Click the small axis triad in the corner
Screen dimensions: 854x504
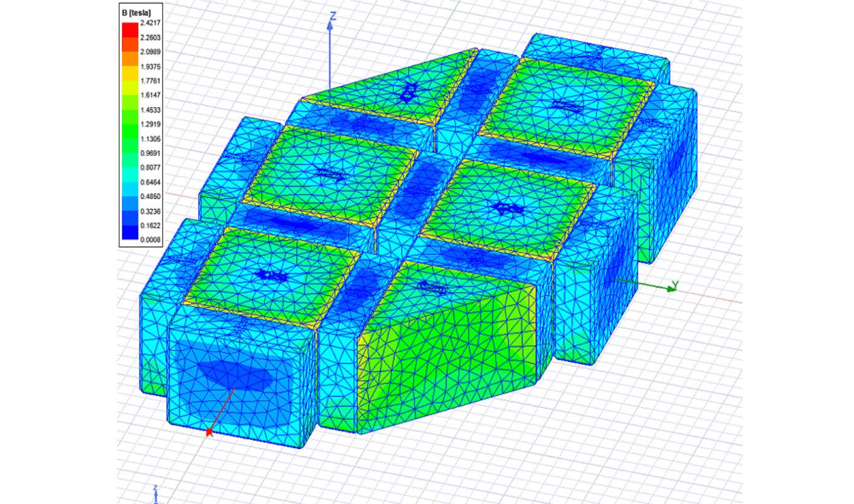coord(155,495)
